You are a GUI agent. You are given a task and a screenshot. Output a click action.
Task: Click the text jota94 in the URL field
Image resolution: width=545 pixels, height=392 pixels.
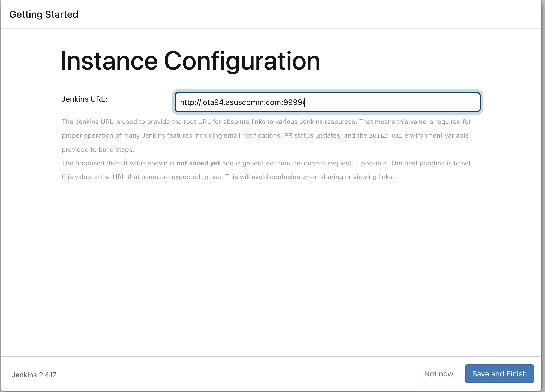(x=212, y=102)
